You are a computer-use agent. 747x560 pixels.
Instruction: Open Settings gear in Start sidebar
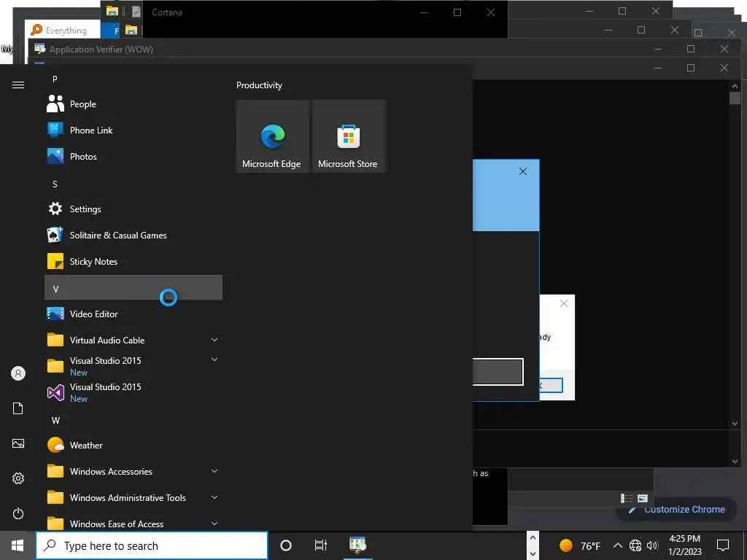(x=18, y=478)
